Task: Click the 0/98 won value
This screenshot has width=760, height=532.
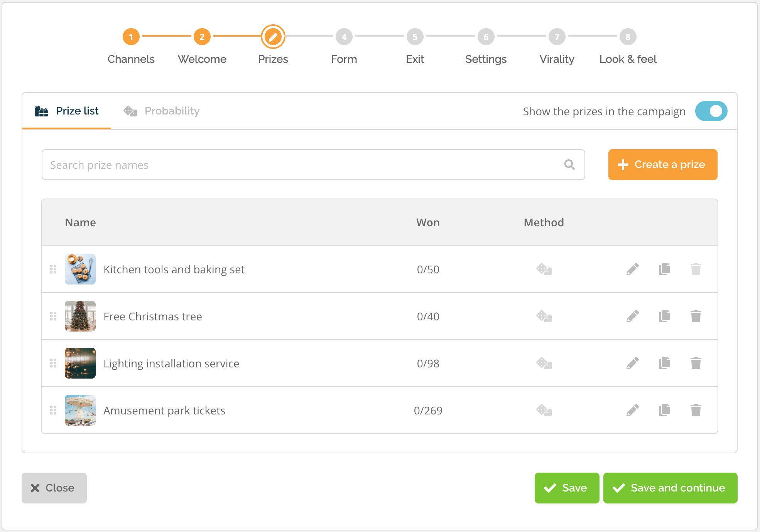Action: click(x=428, y=364)
